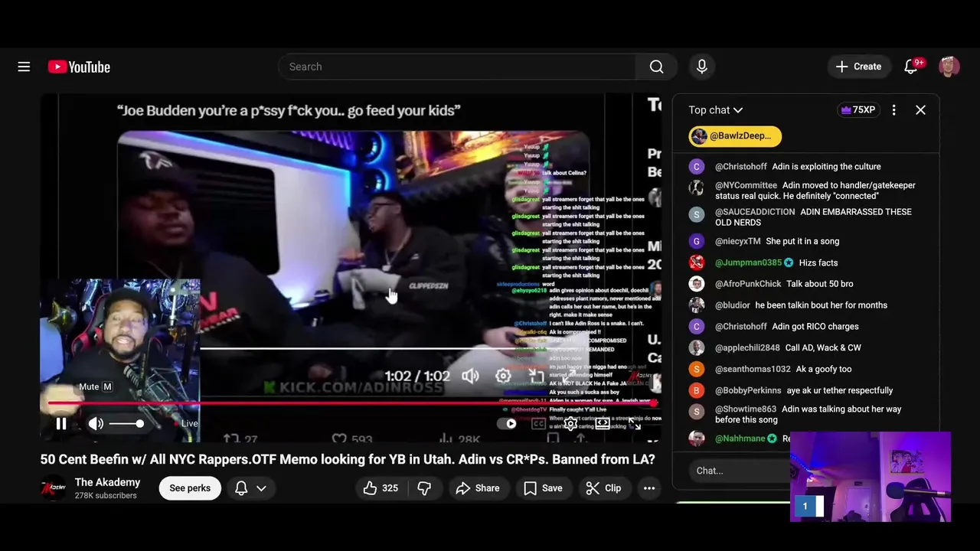The width and height of the screenshot is (980, 551).
Task: Mute the player with speaker icon
Action: (96, 423)
